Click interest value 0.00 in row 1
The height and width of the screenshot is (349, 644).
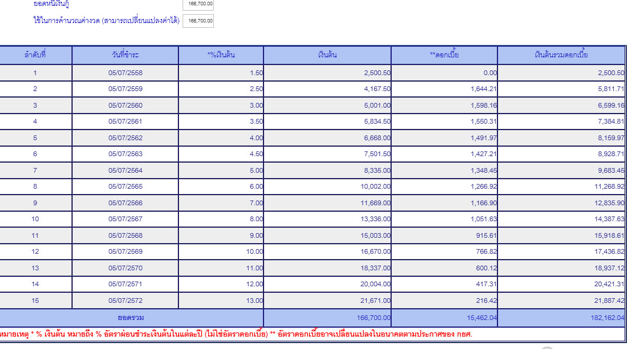pos(490,73)
